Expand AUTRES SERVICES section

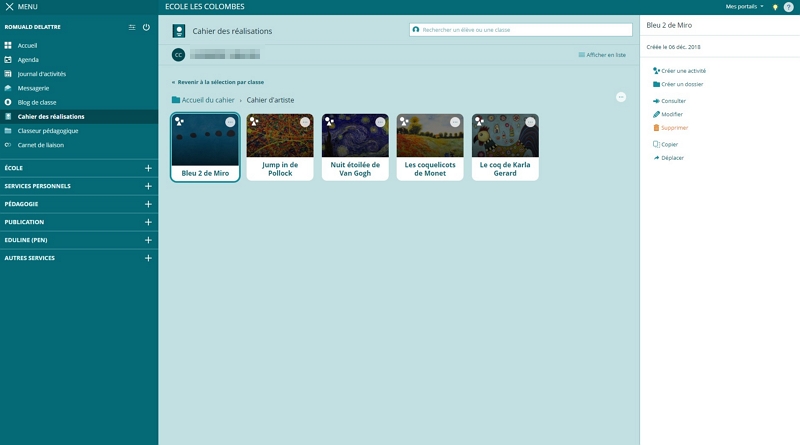pos(148,258)
